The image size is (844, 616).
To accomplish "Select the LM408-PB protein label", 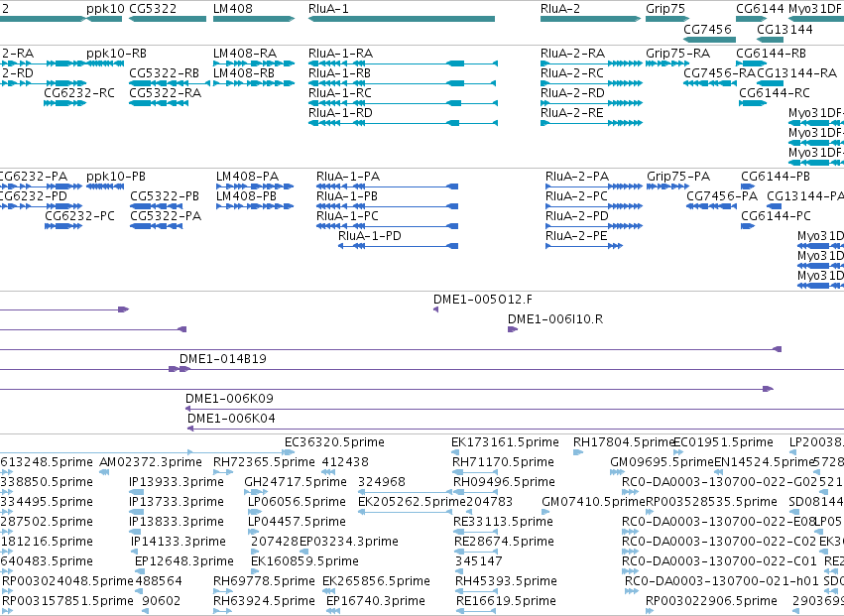I will pos(247,196).
